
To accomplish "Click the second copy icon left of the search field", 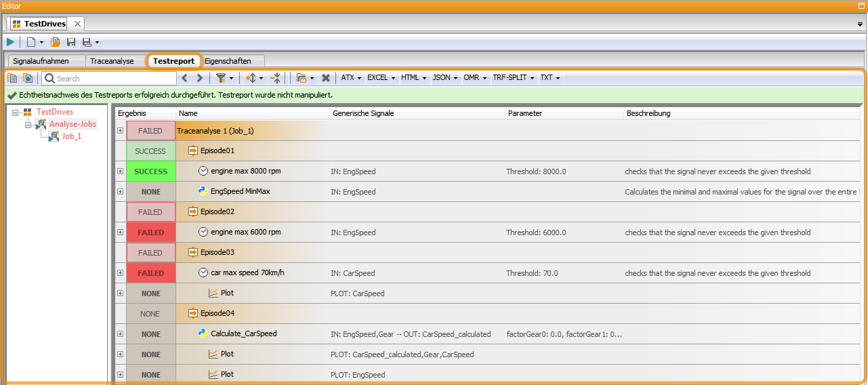I will point(28,78).
